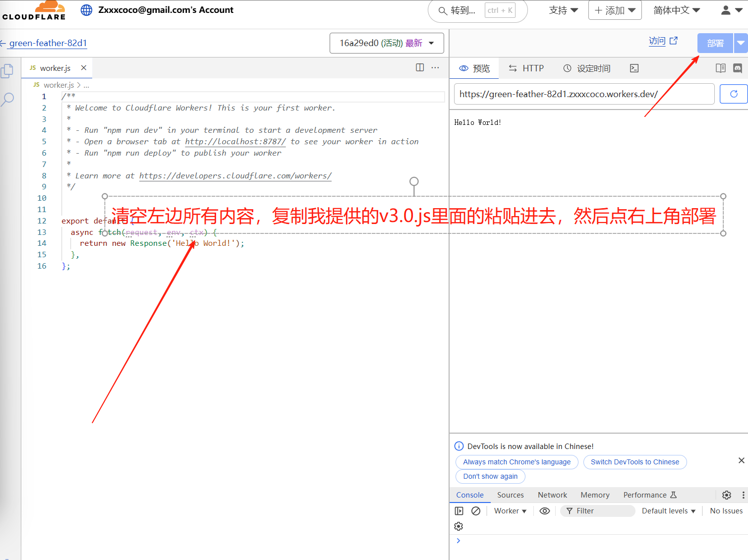Screen dimensions: 748x560
Task: Open the terminal console icon tab
Action: tap(634, 68)
